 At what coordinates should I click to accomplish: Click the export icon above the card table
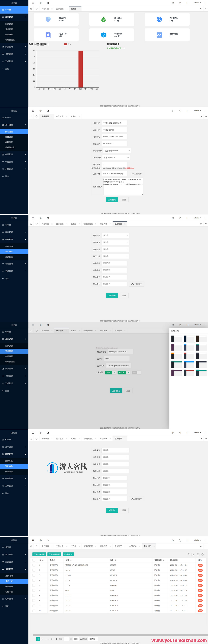tap(193, 554)
